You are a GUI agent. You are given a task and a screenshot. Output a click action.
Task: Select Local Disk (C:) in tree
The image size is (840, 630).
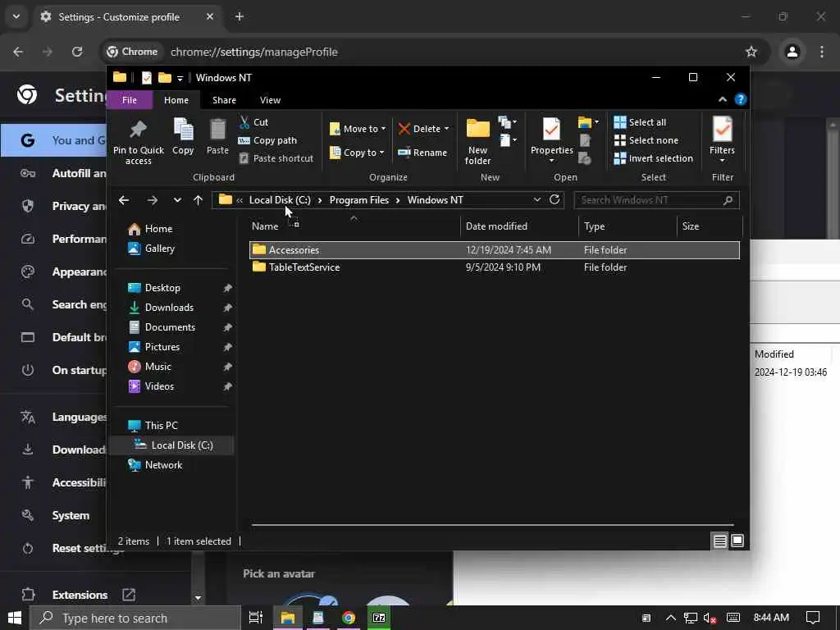click(172, 445)
